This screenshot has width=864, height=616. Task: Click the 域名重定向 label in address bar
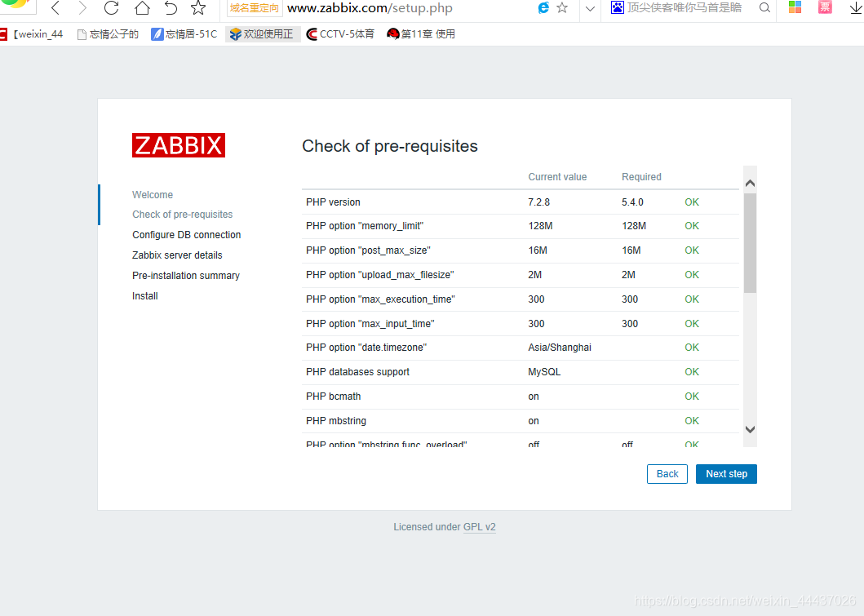tap(254, 8)
